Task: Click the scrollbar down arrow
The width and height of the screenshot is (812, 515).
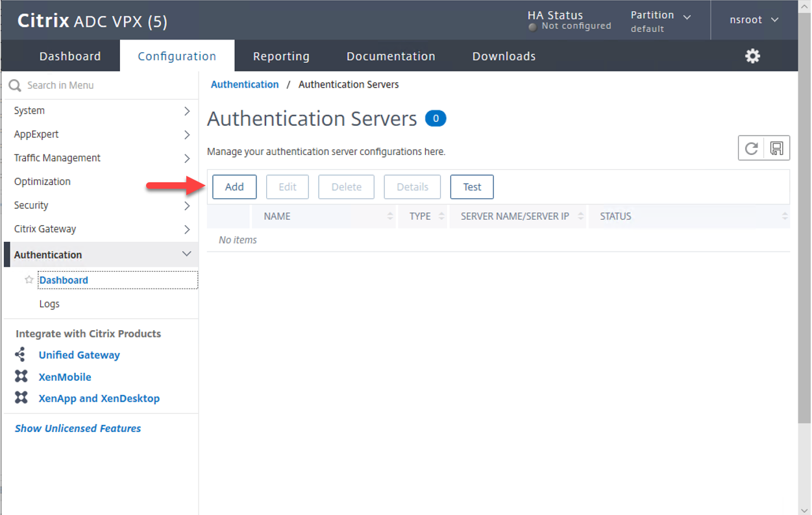Action: [x=804, y=509]
